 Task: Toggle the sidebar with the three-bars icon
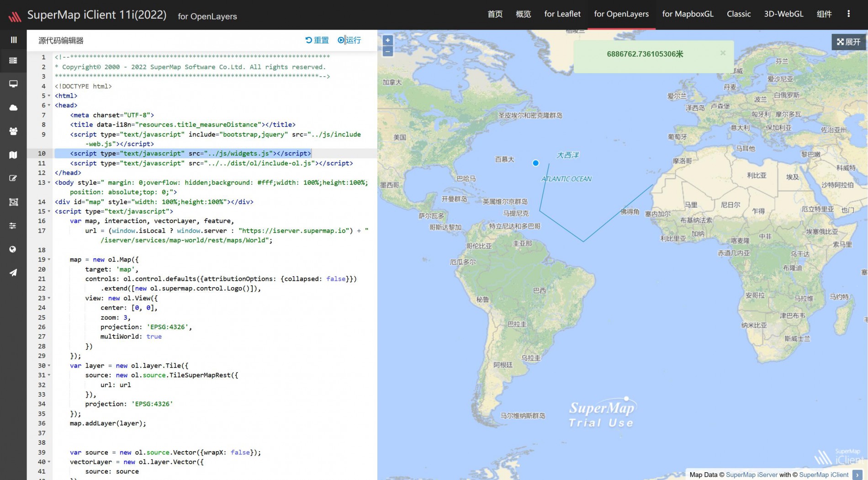[x=13, y=40]
